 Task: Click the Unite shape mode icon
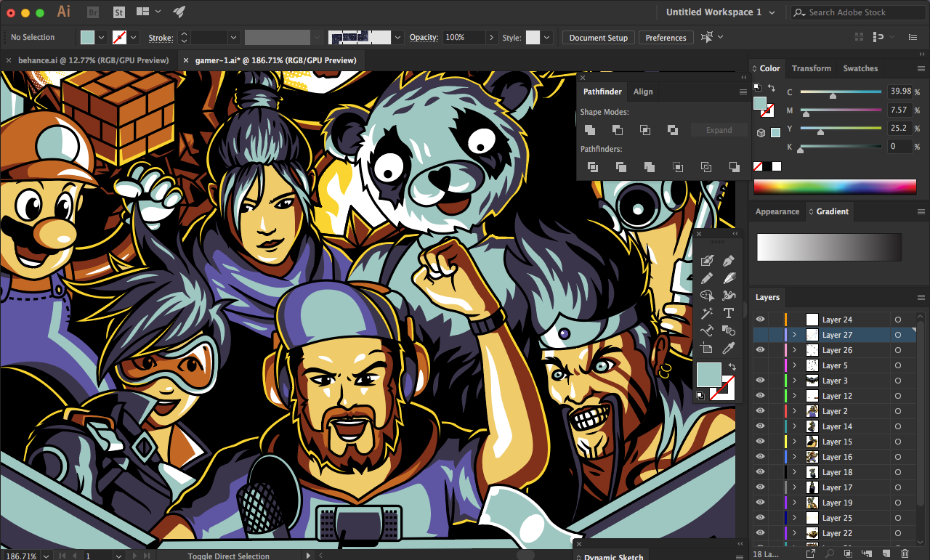[x=590, y=130]
